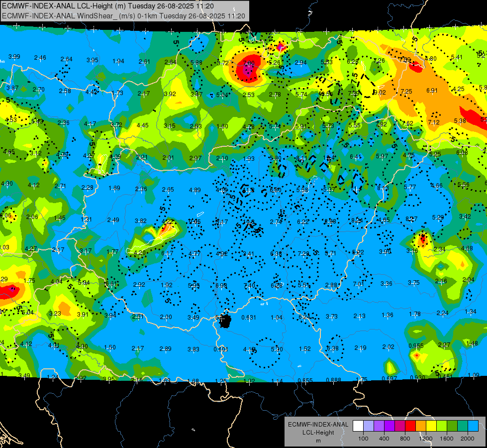Click the wind shear value '3.23'
This screenshot has height=448, width=487.
55,314
